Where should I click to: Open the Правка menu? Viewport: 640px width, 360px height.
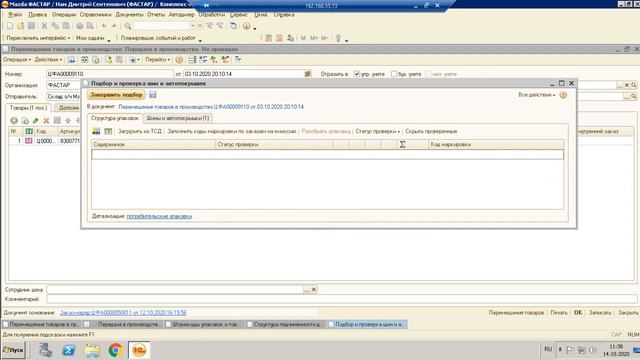tap(38, 15)
